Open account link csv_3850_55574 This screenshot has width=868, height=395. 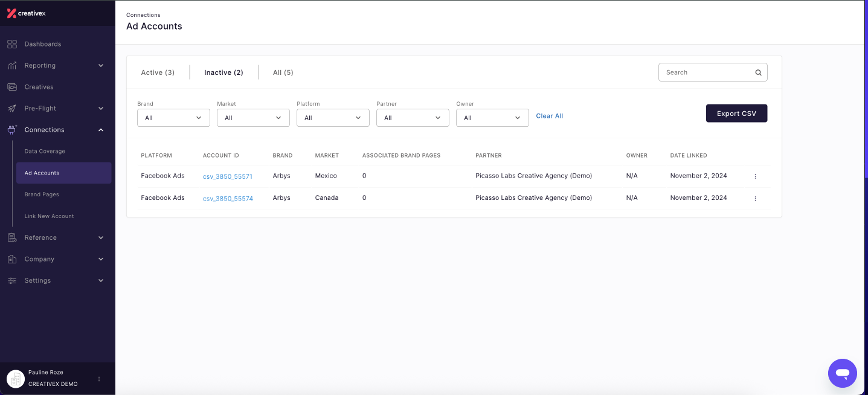(228, 198)
